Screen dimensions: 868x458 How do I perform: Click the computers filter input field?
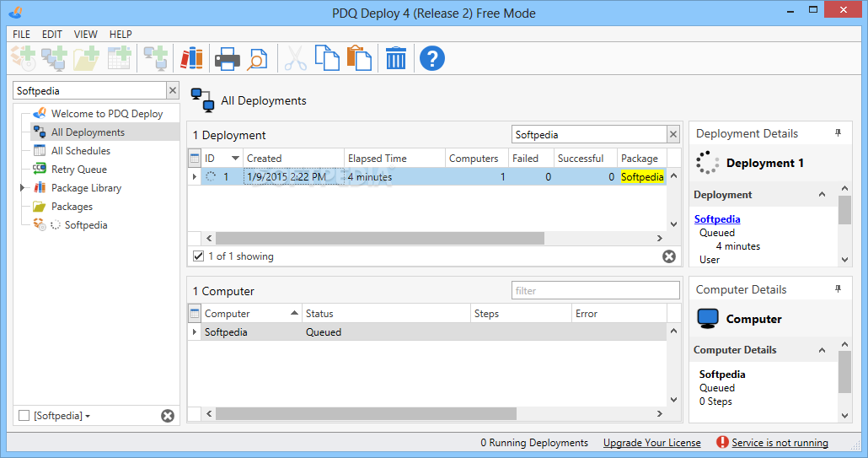pos(595,290)
